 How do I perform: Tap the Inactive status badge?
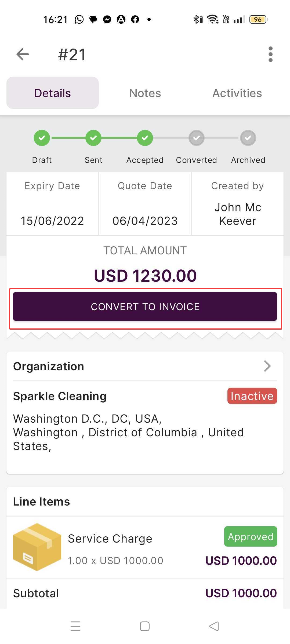coord(252,396)
